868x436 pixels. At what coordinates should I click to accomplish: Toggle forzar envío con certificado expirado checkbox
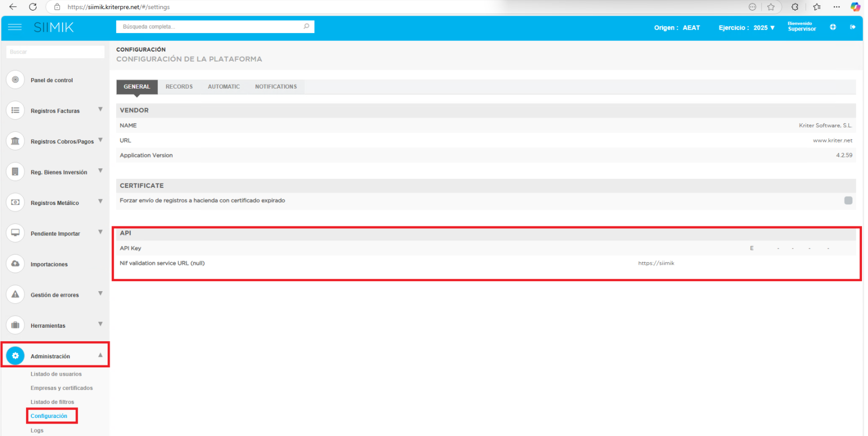(848, 200)
